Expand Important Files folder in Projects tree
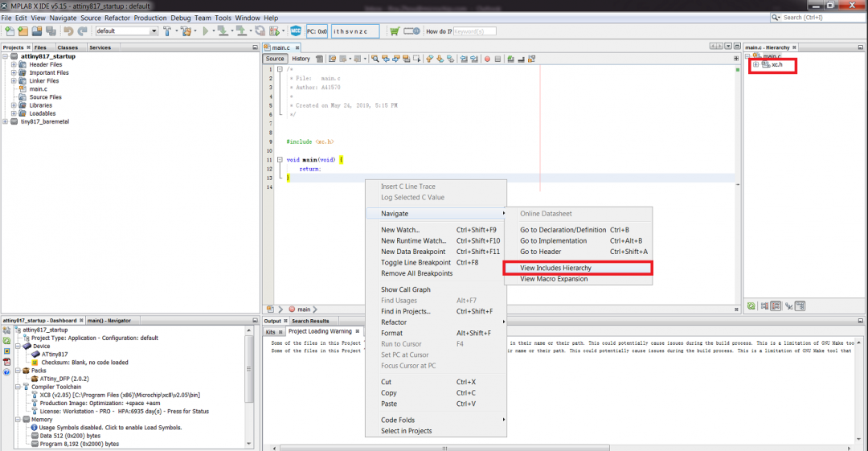The image size is (868, 451). click(14, 72)
